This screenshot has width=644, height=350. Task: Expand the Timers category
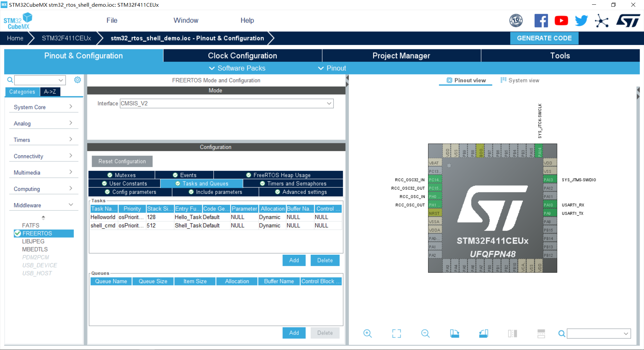[44, 140]
